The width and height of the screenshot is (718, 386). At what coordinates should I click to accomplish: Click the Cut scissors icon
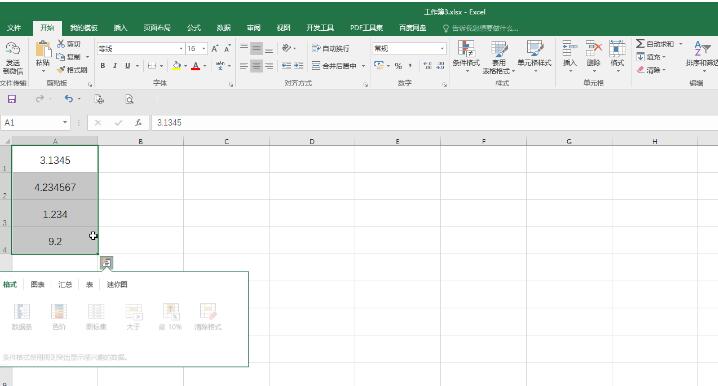click(x=61, y=44)
